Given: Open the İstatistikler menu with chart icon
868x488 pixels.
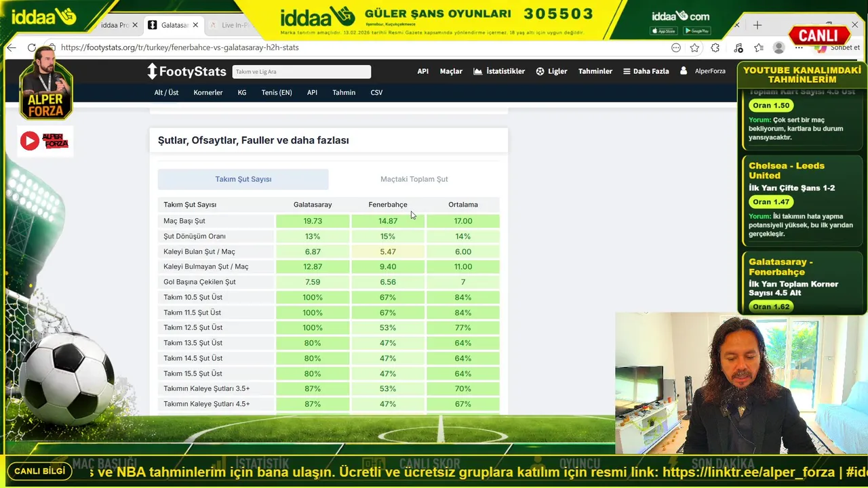Looking at the screenshot, I should coord(499,71).
